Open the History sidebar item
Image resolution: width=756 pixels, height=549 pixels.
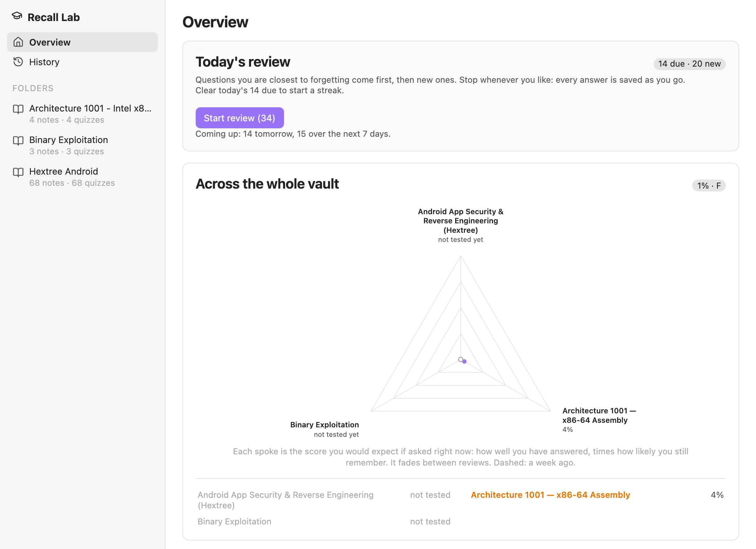coord(82,62)
